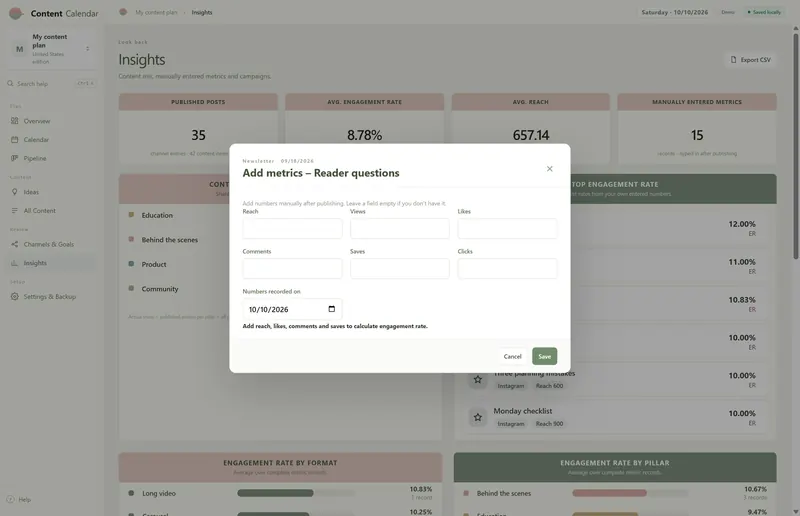Click the Education color dot
Image resolution: width=800 pixels, height=516 pixels.
point(131,215)
